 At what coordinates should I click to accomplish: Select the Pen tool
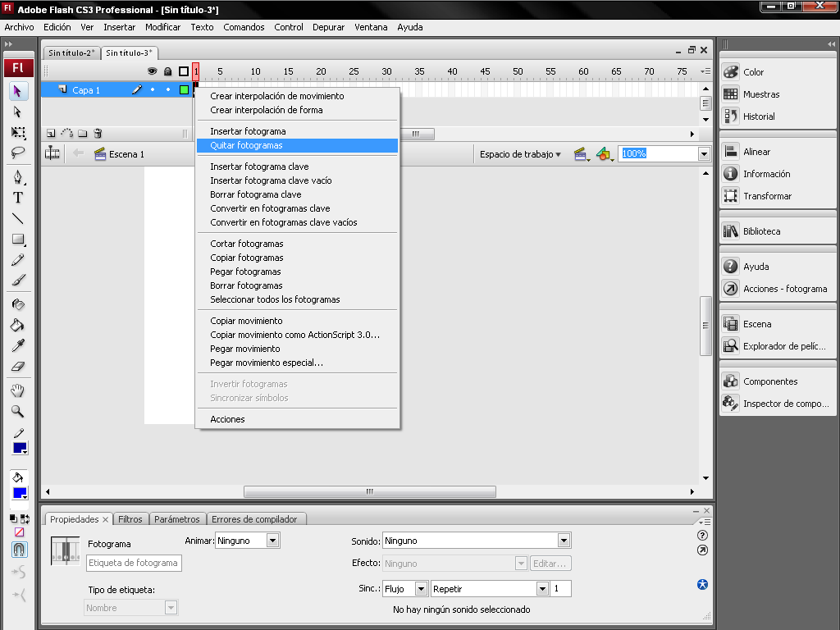tap(18, 177)
